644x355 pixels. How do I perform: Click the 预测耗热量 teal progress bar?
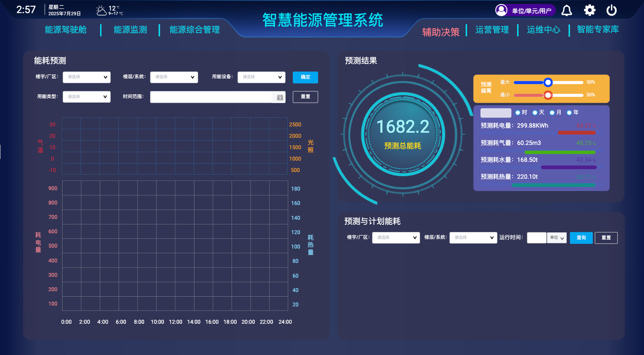554,185
